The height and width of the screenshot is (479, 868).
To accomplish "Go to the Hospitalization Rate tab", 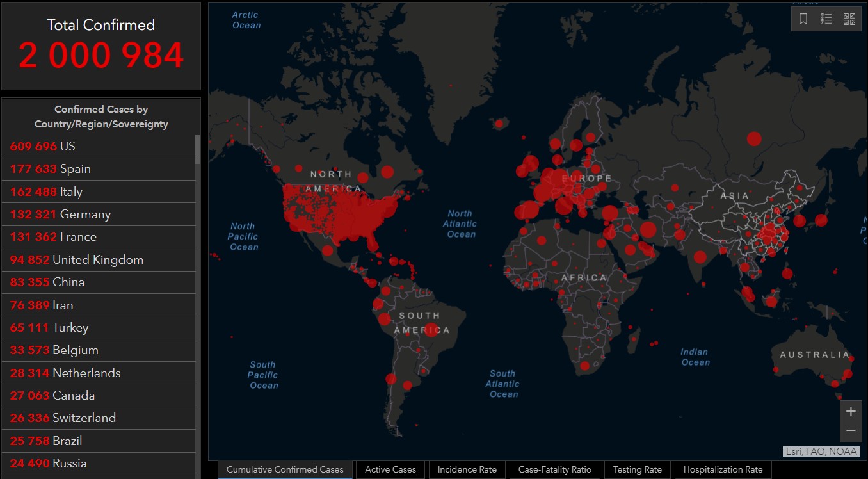I will tap(723, 469).
